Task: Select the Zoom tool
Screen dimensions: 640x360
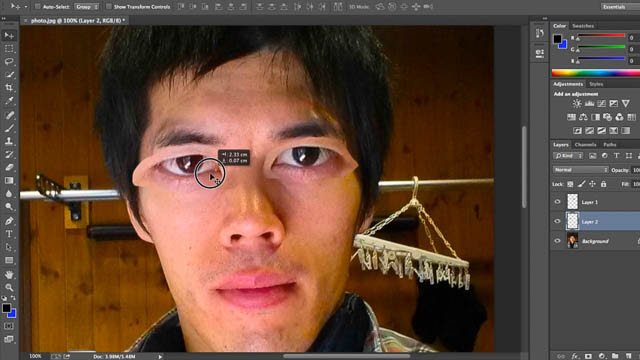Action: coord(9,287)
